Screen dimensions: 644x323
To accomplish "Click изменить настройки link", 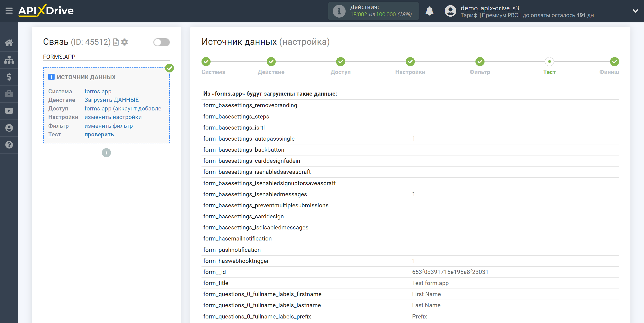I will pos(113,117).
